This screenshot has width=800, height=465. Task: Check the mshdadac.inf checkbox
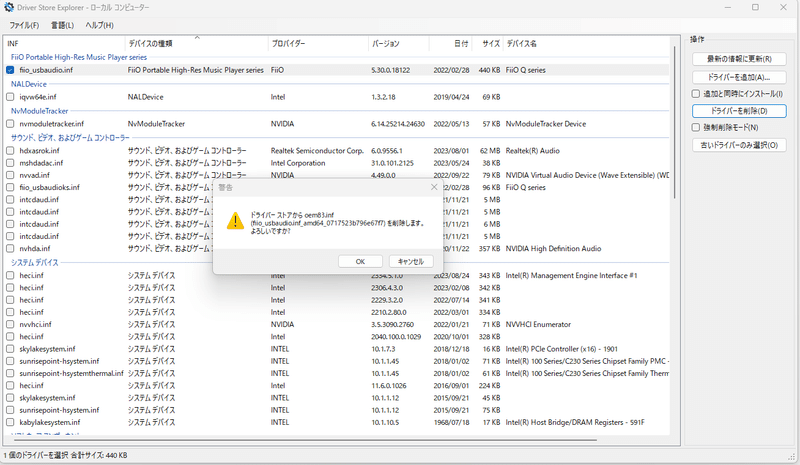click(x=10, y=163)
